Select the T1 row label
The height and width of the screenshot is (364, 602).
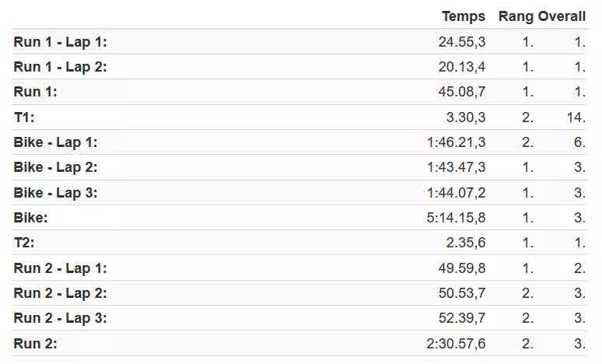coord(24,117)
